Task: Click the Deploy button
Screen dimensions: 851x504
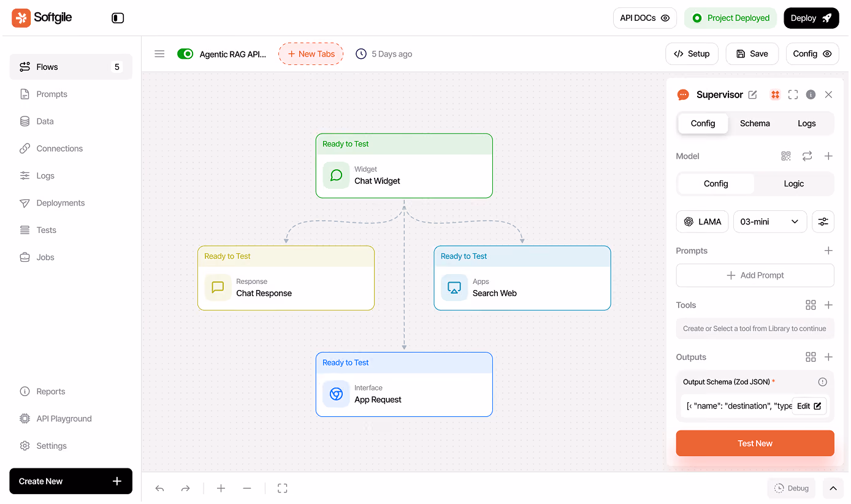Action: click(811, 18)
